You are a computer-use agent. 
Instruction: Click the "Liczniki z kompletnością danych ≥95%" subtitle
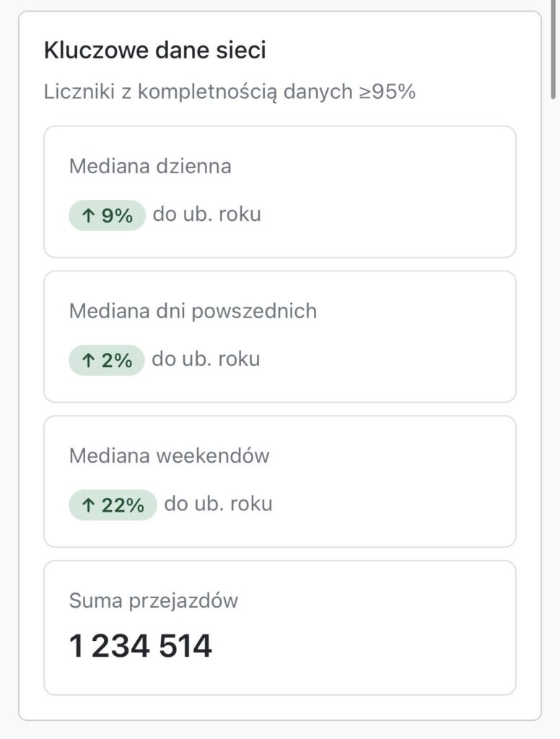click(x=229, y=92)
